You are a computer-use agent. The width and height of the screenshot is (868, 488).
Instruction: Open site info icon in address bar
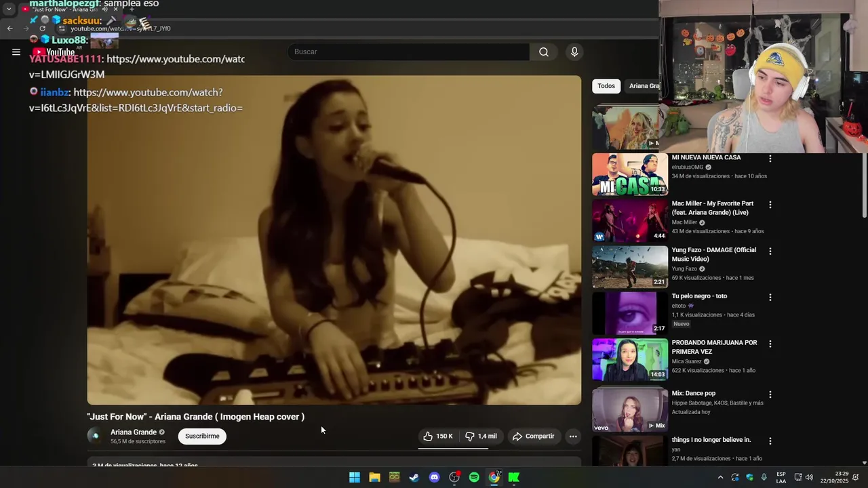[62, 28]
